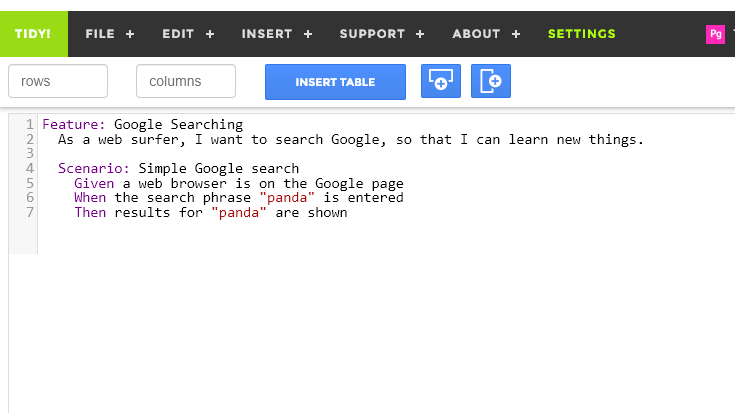Expand the About menu plus sign
The height and width of the screenshot is (413, 735).
pyautogui.click(x=516, y=34)
